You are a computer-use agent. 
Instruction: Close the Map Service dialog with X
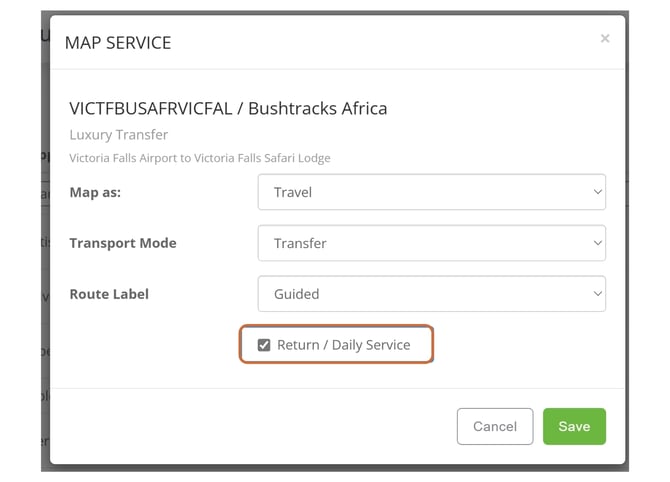604,39
